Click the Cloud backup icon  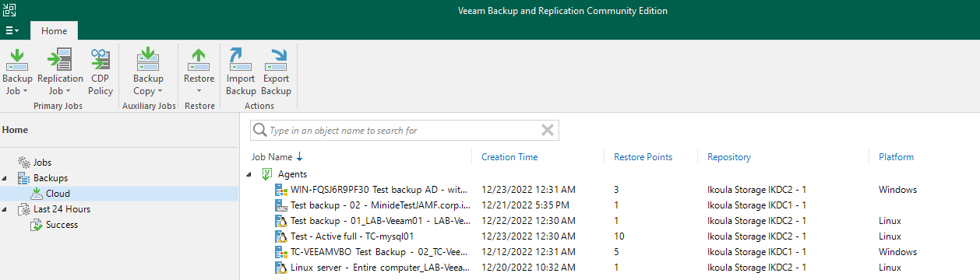(37, 194)
